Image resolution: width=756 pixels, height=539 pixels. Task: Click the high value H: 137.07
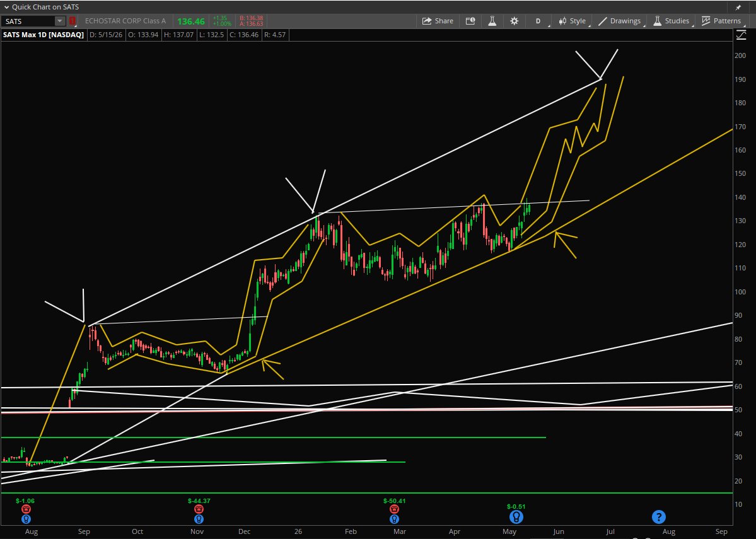(x=179, y=35)
